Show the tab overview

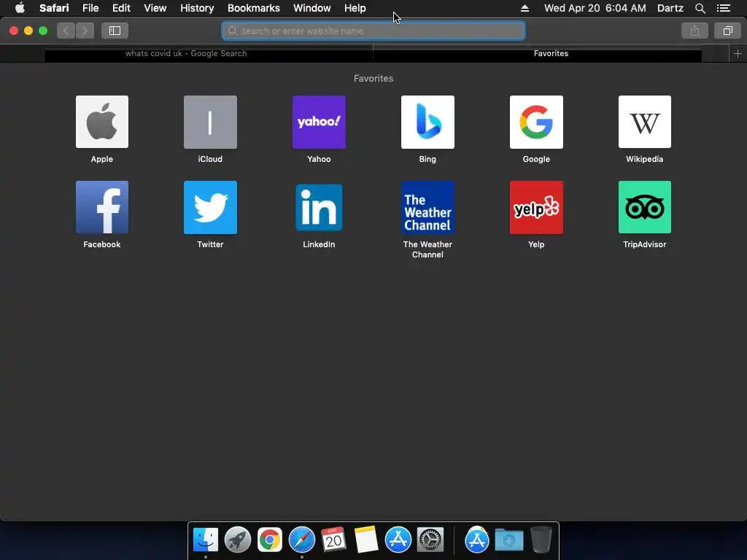pos(727,31)
